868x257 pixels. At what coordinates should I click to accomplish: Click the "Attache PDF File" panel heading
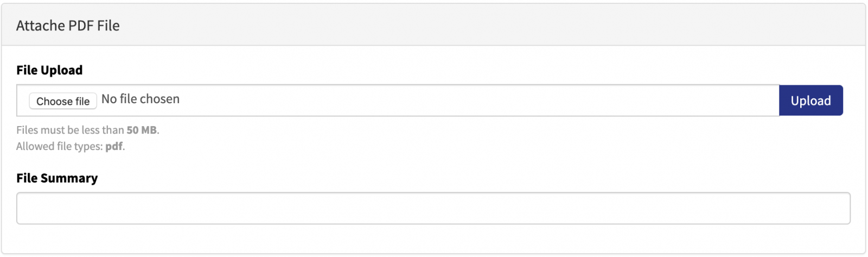[x=68, y=26]
